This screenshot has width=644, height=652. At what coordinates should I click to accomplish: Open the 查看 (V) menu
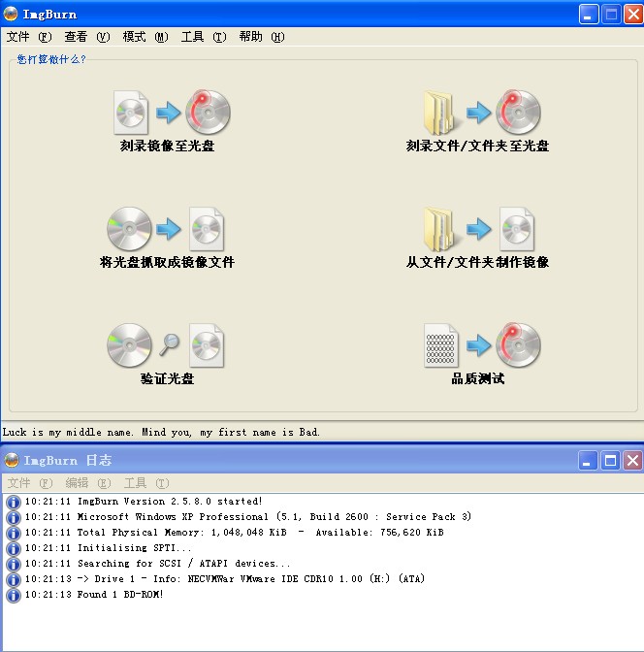[87, 37]
